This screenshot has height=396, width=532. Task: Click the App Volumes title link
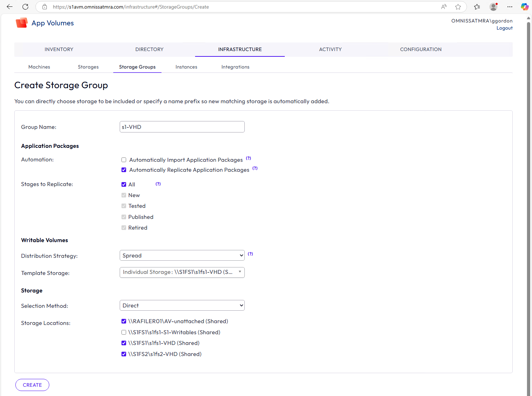[x=53, y=23]
